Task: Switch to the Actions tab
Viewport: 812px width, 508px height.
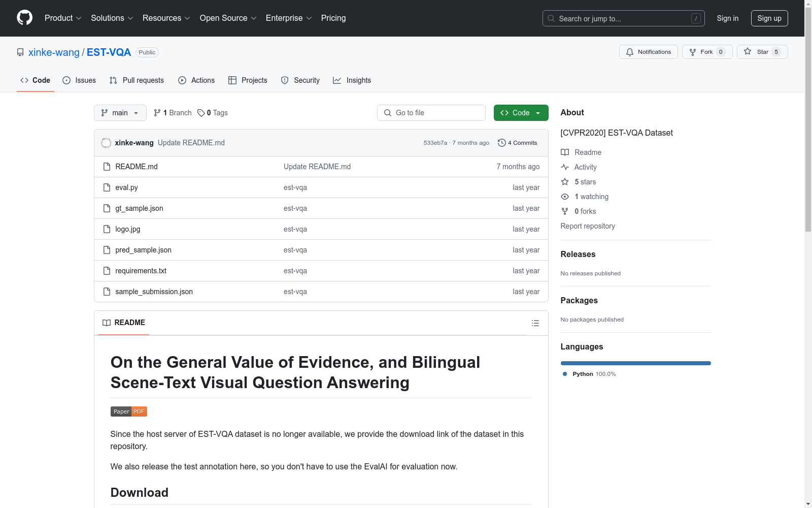Action: (x=196, y=80)
